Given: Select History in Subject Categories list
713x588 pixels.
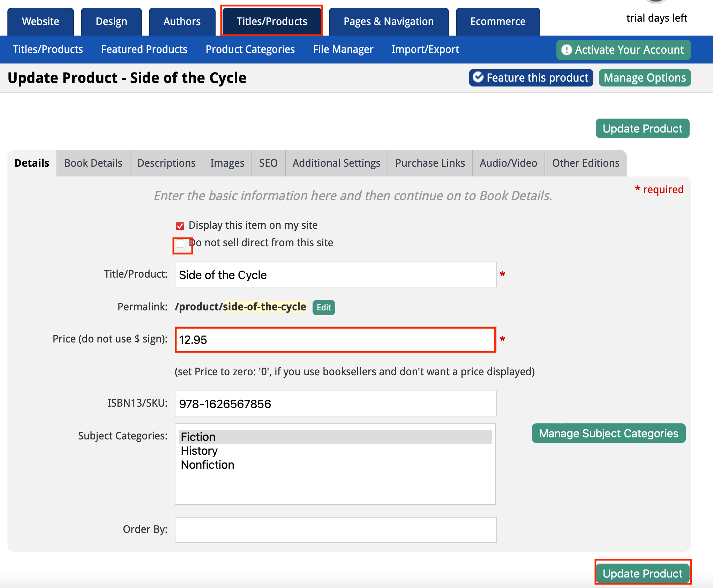Looking at the screenshot, I should tap(199, 451).
